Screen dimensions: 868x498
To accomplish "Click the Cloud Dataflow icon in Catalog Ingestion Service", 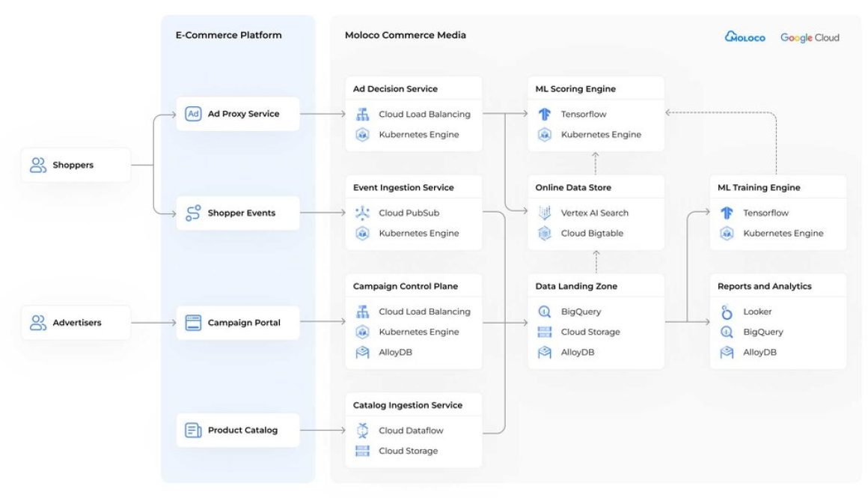I will pyautogui.click(x=364, y=430).
